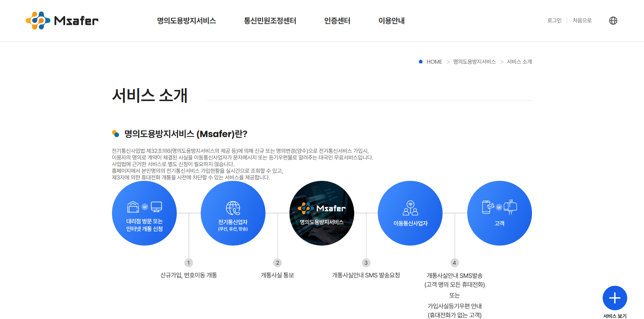Screen dimensions: 644x319
Task: Click the 처음으로 link
Action: coord(582,20)
